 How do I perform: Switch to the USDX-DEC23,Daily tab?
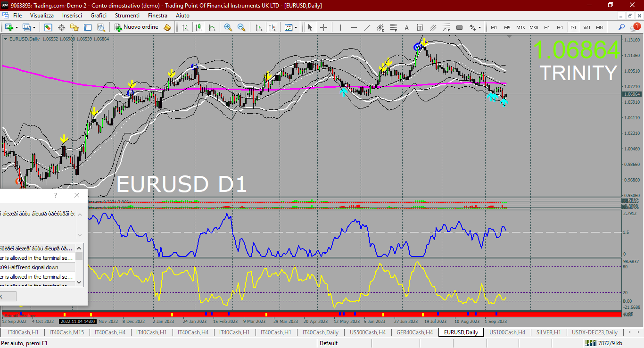tap(594, 332)
